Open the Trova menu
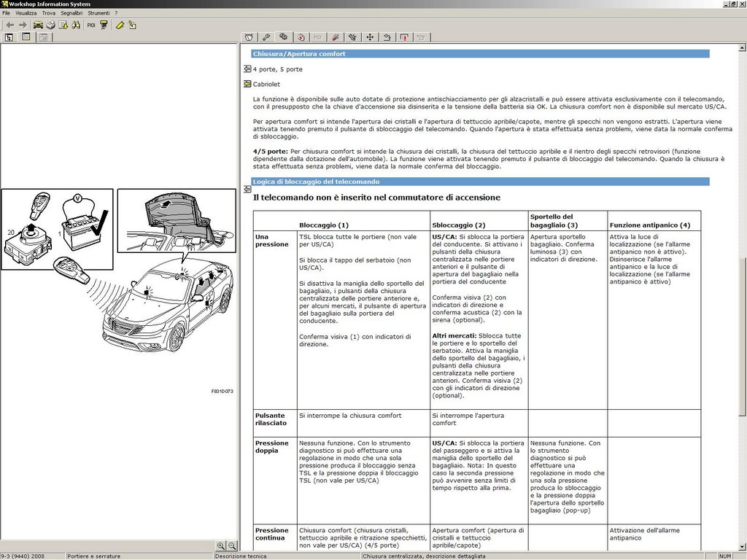The image size is (747, 560). [49, 13]
